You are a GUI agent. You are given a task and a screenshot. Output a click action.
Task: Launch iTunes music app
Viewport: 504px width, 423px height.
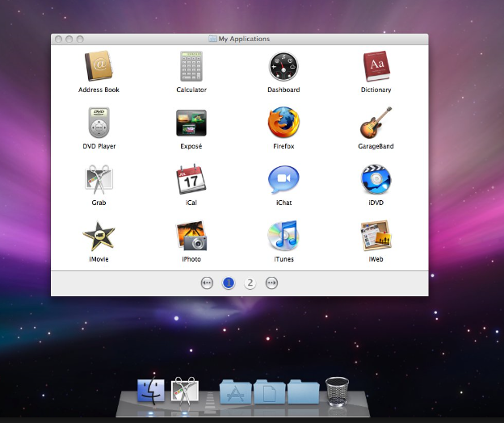[x=283, y=236]
